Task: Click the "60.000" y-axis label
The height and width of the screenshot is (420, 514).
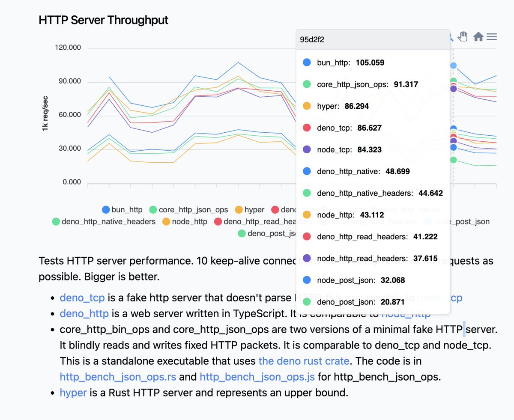Action: (x=70, y=115)
